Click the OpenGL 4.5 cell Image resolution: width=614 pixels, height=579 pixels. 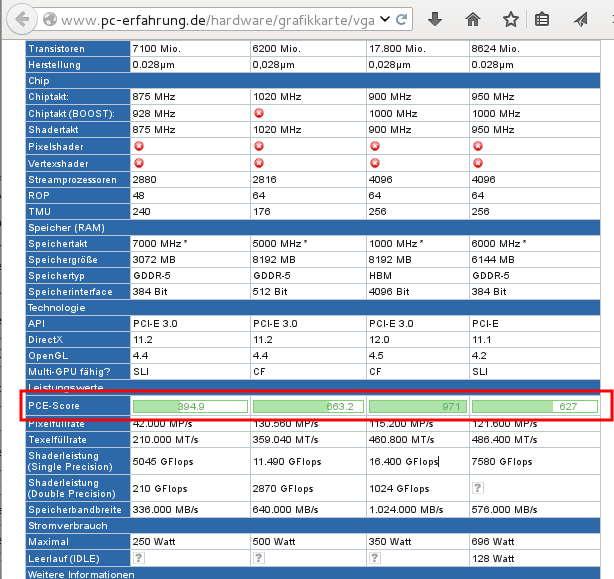[x=418, y=355]
